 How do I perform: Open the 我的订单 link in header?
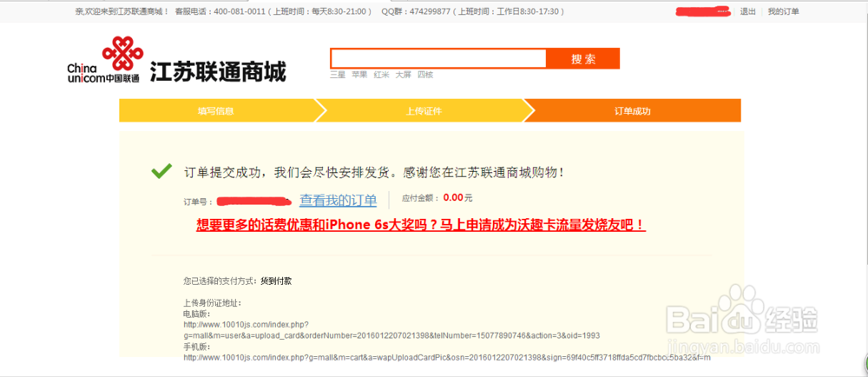pos(783,11)
